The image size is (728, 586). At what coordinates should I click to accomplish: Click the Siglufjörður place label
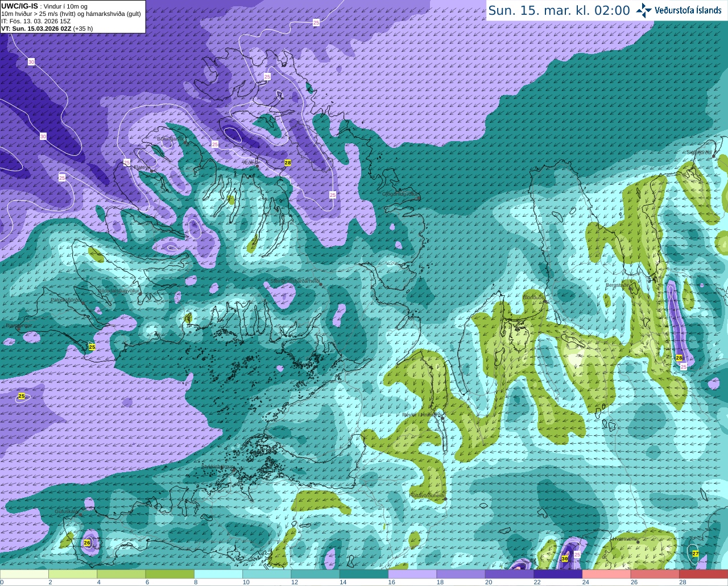click(x=700, y=152)
